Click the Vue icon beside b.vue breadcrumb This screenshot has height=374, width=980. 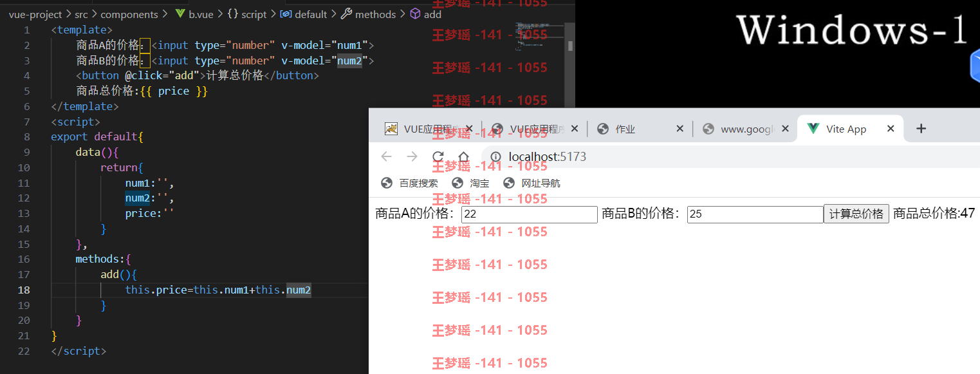[x=181, y=14]
